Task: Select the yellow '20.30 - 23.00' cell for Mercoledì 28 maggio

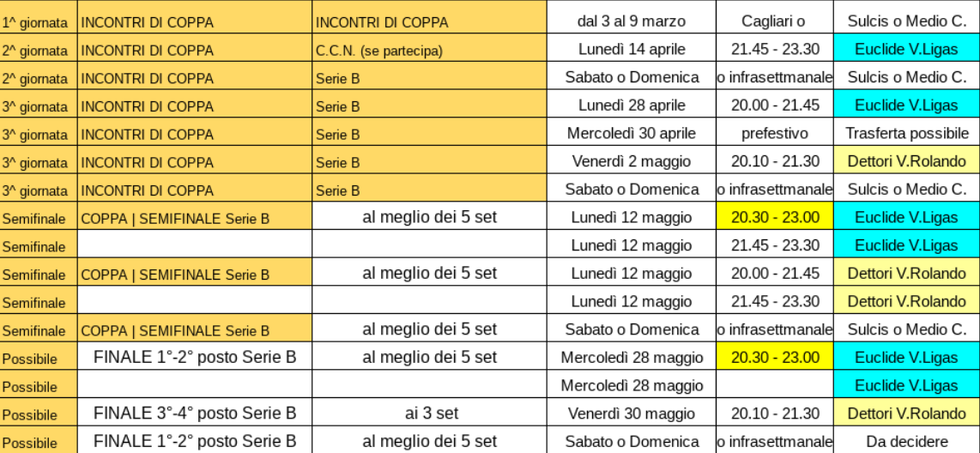Action: [774, 358]
